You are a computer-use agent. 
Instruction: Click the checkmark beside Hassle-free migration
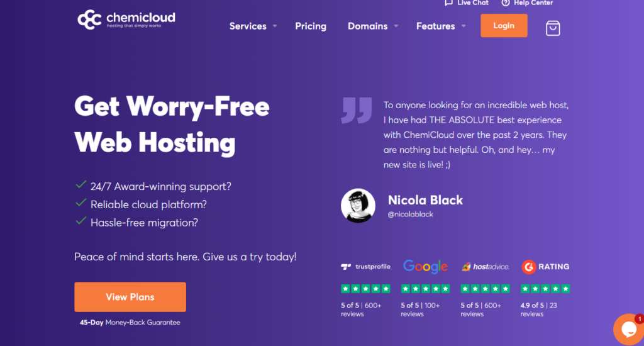[x=81, y=221]
